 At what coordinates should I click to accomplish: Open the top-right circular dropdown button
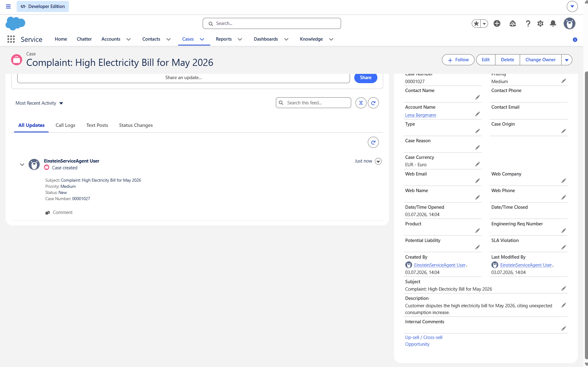[572, 6]
